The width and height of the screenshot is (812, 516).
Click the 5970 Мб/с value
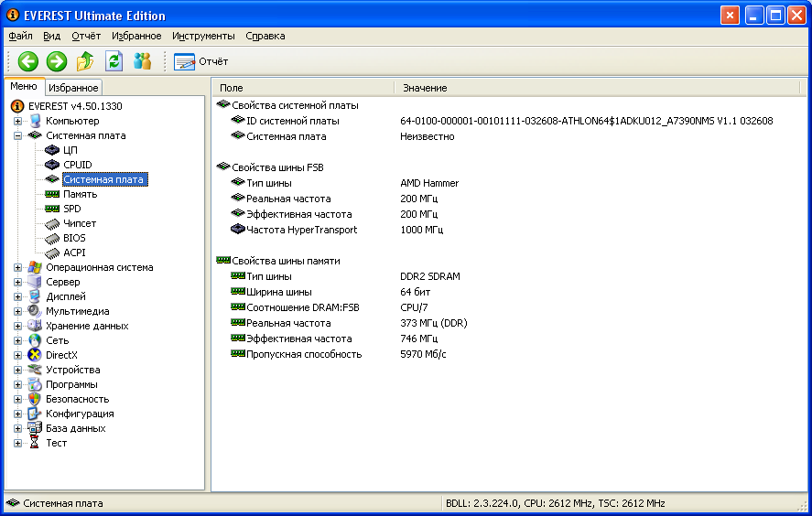pyautogui.click(x=423, y=354)
